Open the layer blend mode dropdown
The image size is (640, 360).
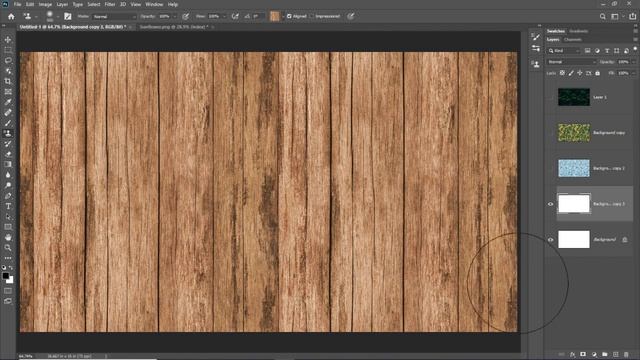tap(571, 62)
